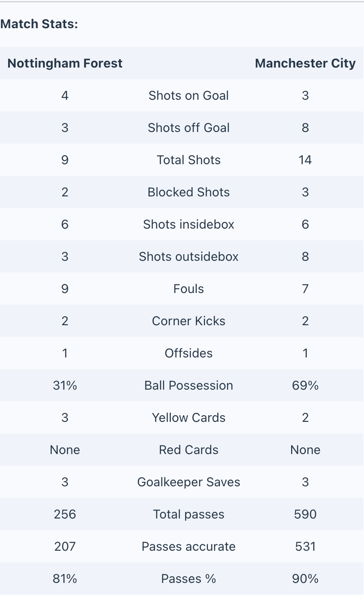Click the Corner Kicks label
Viewport: 364px width, 595px height.
click(x=189, y=321)
